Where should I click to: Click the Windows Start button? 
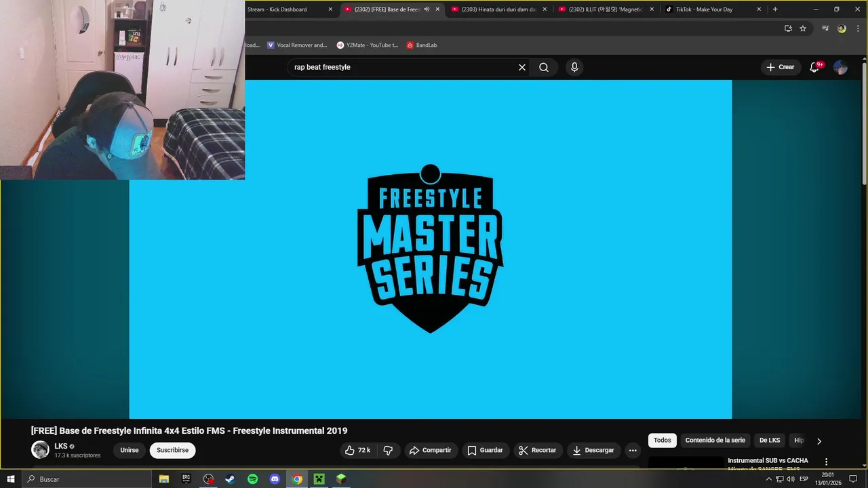pyautogui.click(x=11, y=479)
